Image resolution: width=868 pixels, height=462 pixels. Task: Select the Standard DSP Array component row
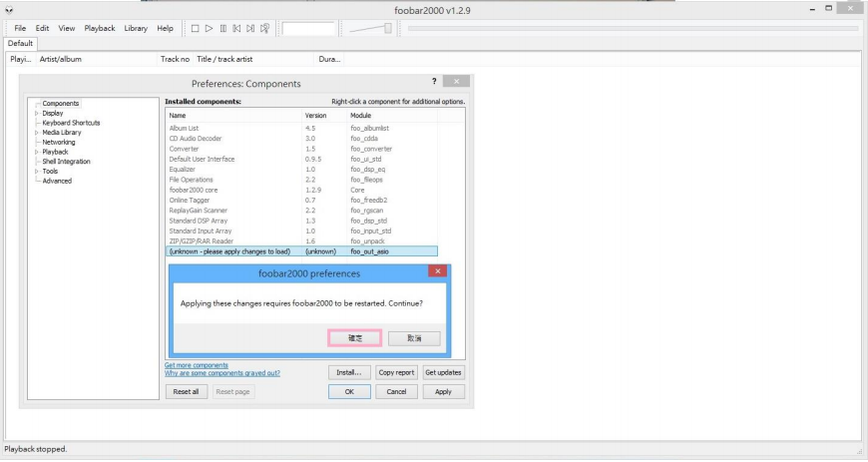301,221
